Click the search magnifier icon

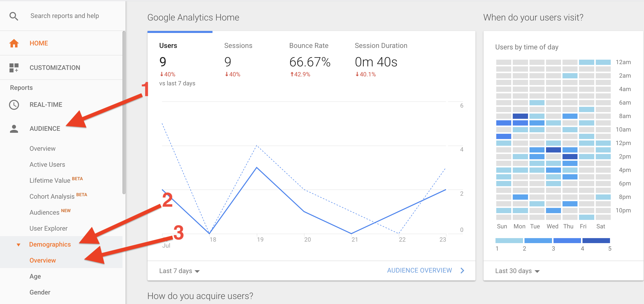(x=14, y=15)
